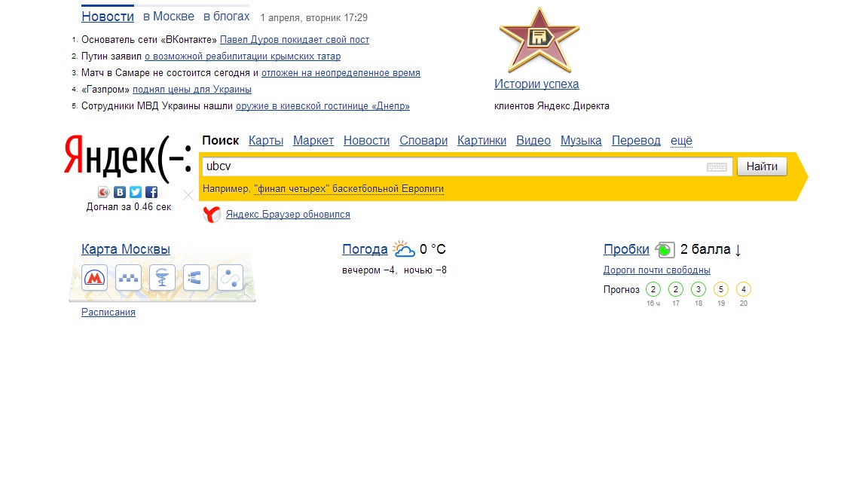868x488 pixels.
Task: Open the Расписания link
Action: (x=108, y=312)
